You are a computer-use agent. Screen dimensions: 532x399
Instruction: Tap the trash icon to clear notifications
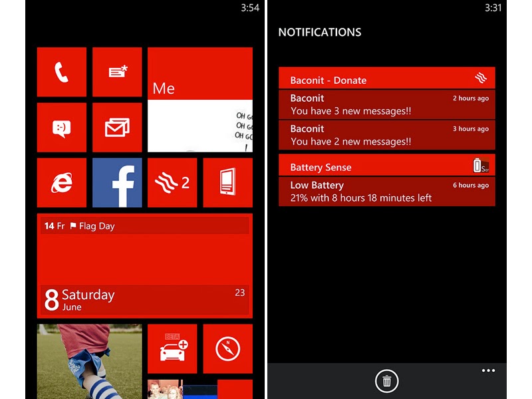point(386,381)
